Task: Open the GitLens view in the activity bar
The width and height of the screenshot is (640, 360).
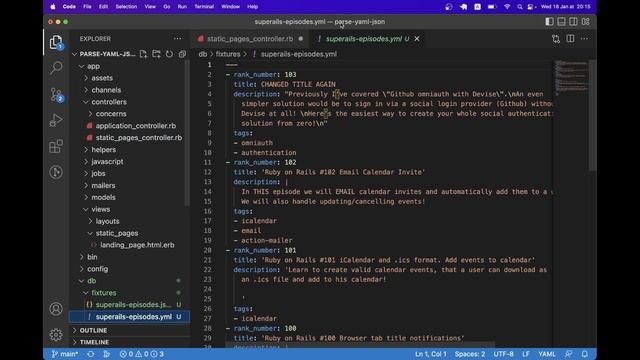Action: 56,172
